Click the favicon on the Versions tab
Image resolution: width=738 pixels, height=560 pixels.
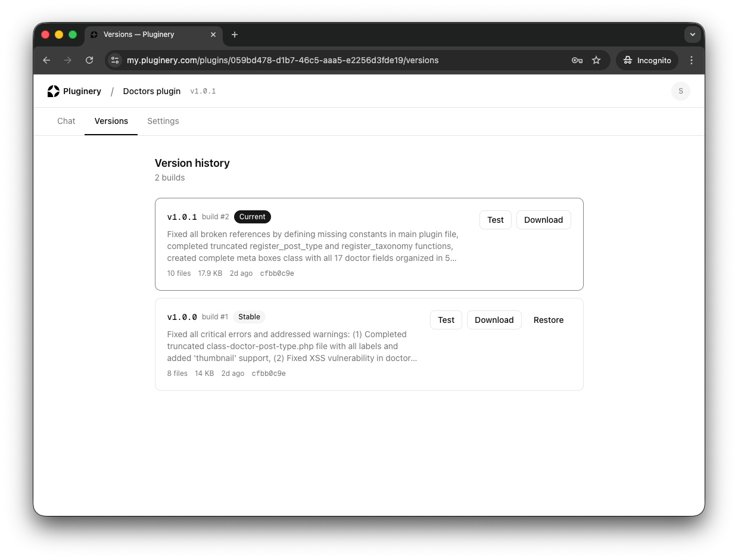pos(94,35)
